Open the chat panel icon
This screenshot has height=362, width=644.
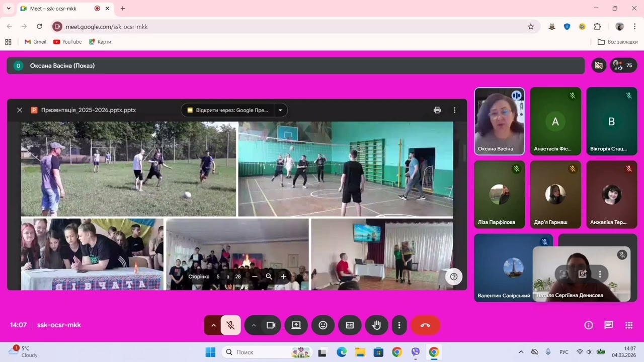pyautogui.click(x=609, y=325)
